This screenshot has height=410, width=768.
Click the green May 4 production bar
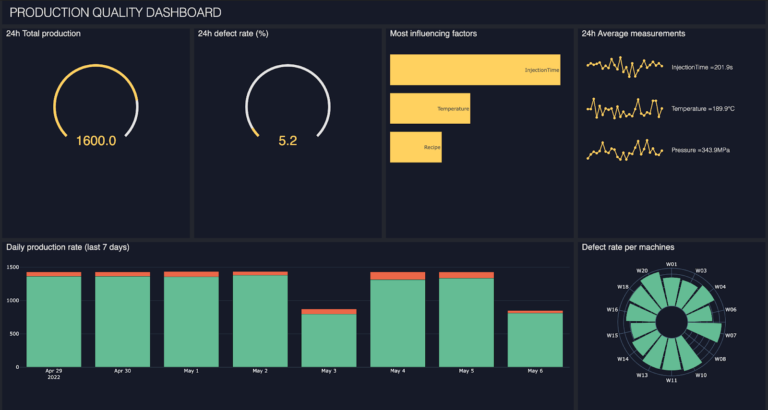398,323
